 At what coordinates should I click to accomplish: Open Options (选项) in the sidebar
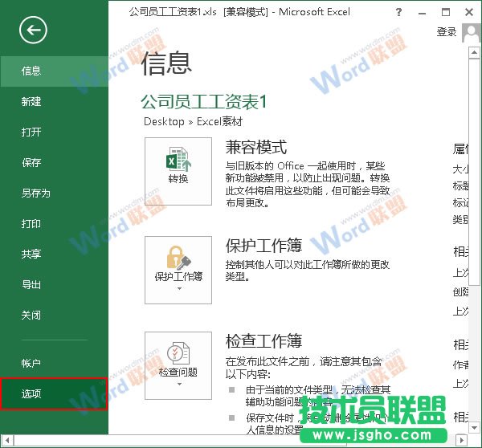32,394
